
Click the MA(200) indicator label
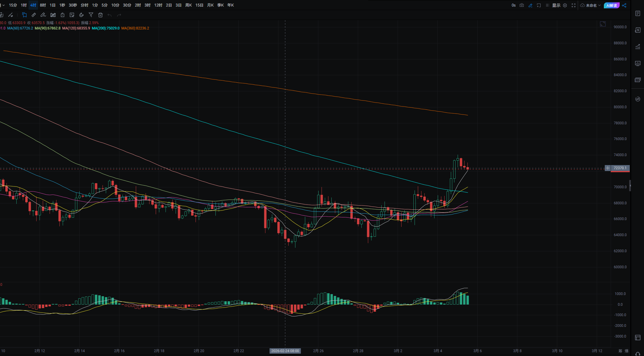106,28
